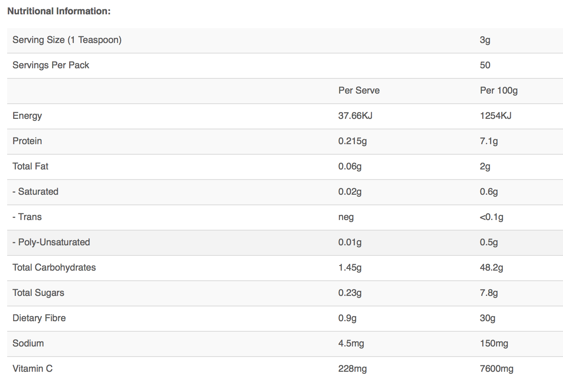Click the Total Fat row label
The width and height of the screenshot is (563, 392).
[30, 166]
